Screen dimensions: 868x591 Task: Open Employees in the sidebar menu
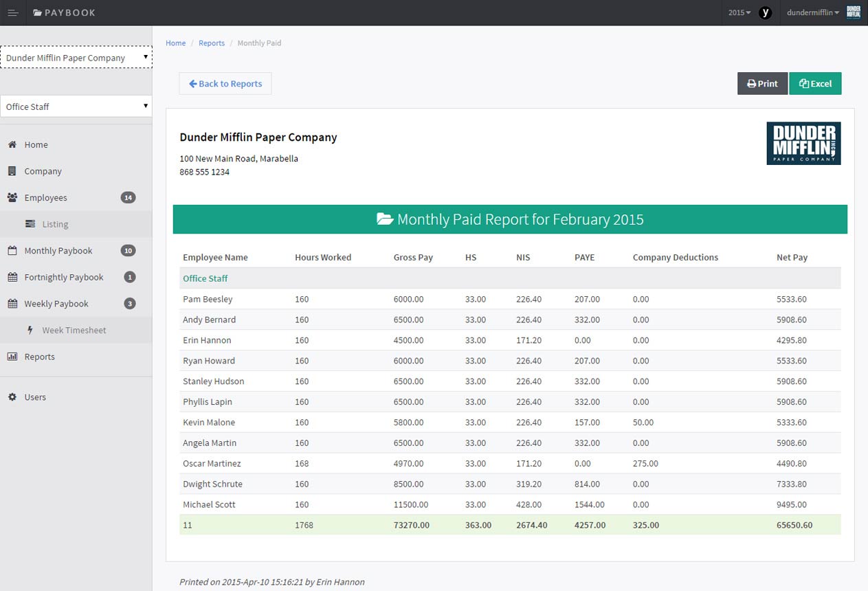pos(76,197)
